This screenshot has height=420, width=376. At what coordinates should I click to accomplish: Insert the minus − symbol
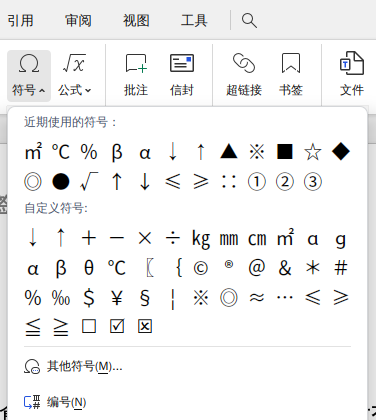click(117, 238)
